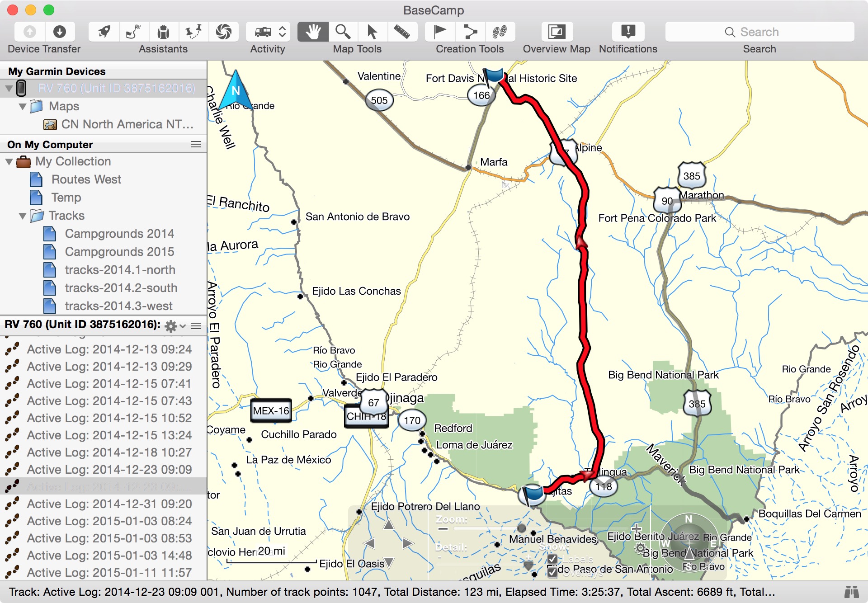Collapse the Tracks folder
This screenshot has width=868, height=603.
click(x=23, y=216)
